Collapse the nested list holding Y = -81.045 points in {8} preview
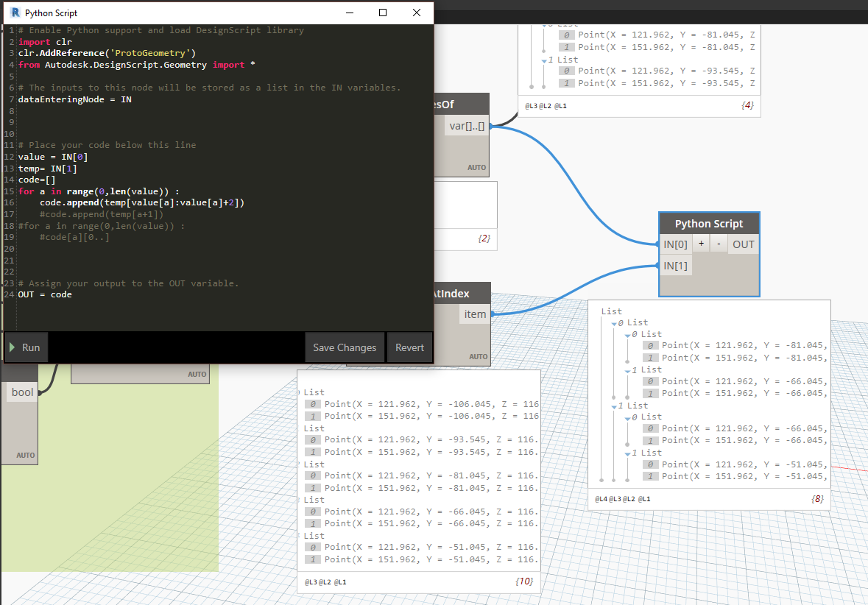This screenshot has height=605, width=868. click(x=628, y=335)
